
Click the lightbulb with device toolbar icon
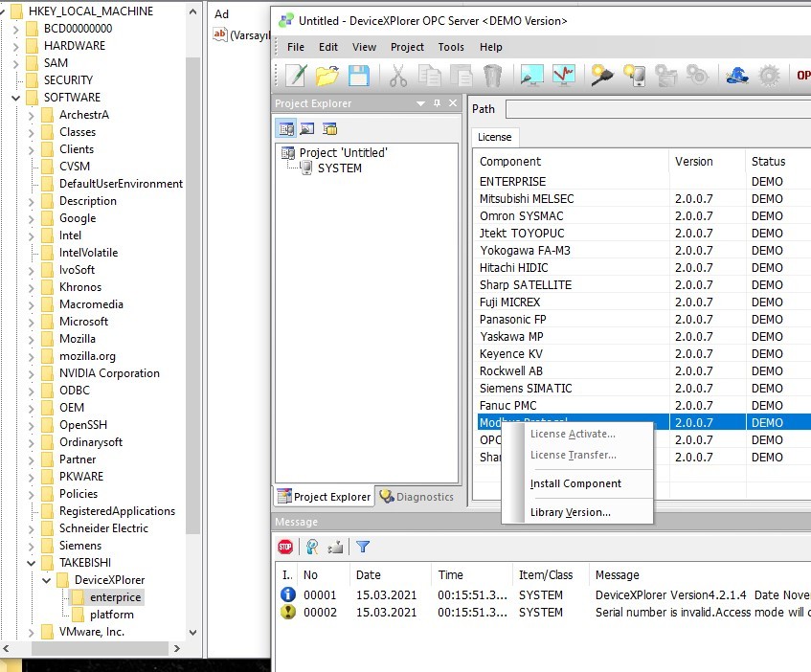click(x=634, y=76)
